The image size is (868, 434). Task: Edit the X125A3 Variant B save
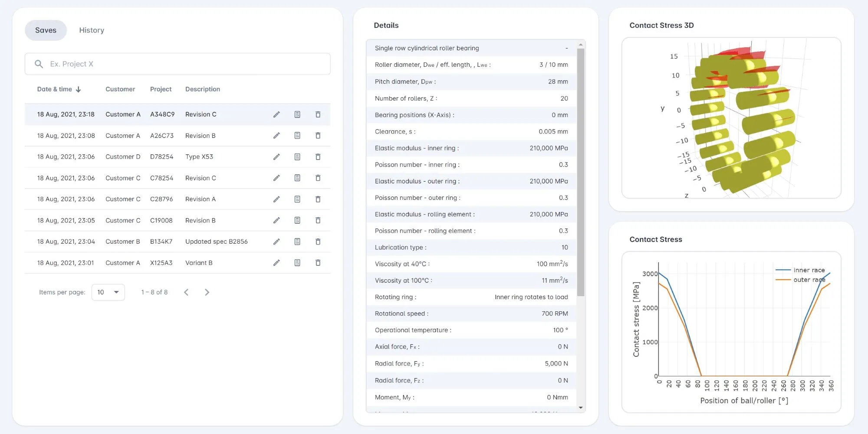pyautogui.click(x=276, y=263)
